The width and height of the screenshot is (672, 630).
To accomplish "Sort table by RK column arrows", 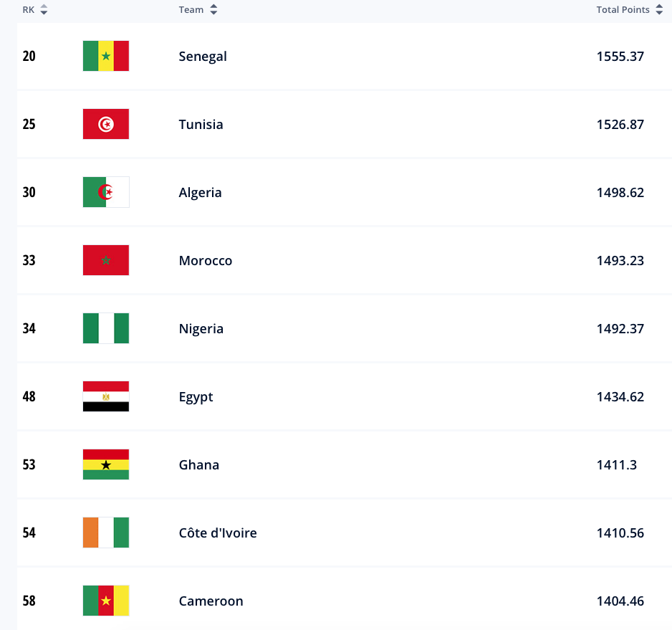I will click(44, 10).
